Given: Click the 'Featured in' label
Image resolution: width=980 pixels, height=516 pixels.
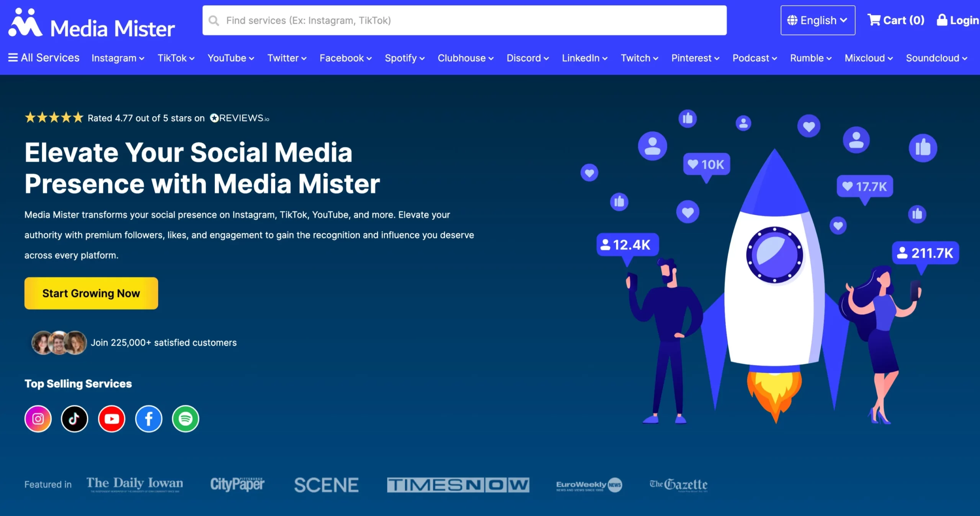Looking at the screenshot, I should [48, 485].
